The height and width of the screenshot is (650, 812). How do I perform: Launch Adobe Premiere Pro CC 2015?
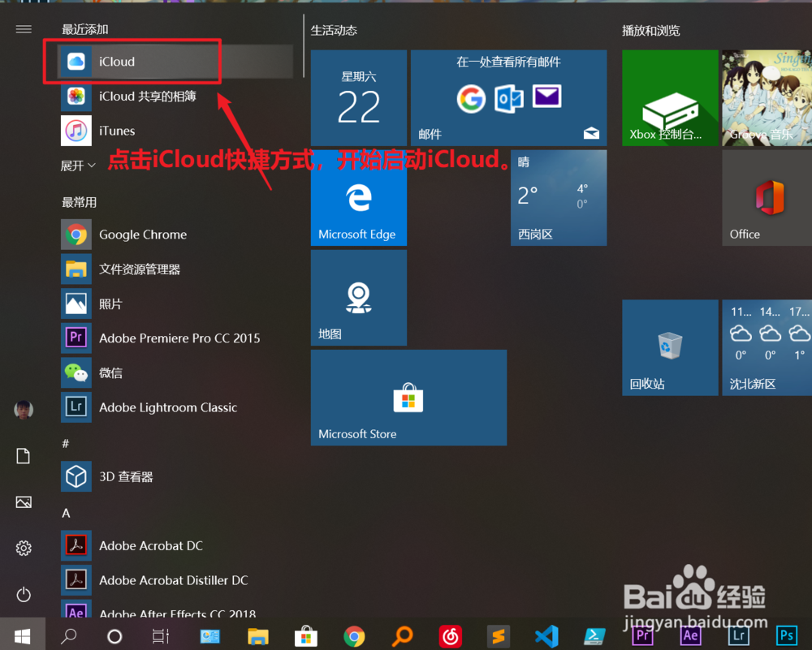[x=176, y=338]
